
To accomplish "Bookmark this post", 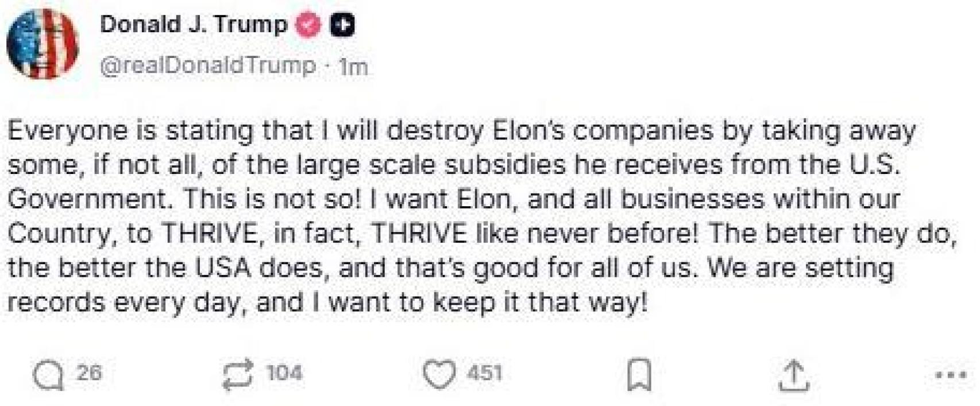I will [x=639, y=375].
